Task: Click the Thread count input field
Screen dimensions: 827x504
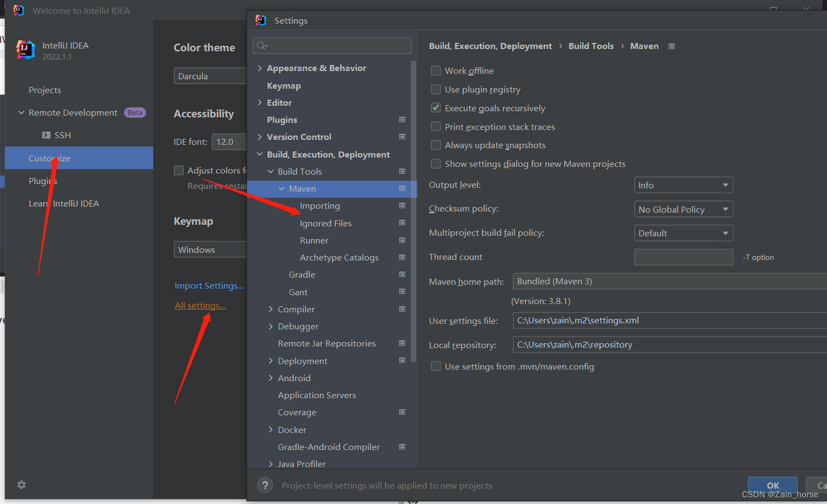Action: pos(684,257)
